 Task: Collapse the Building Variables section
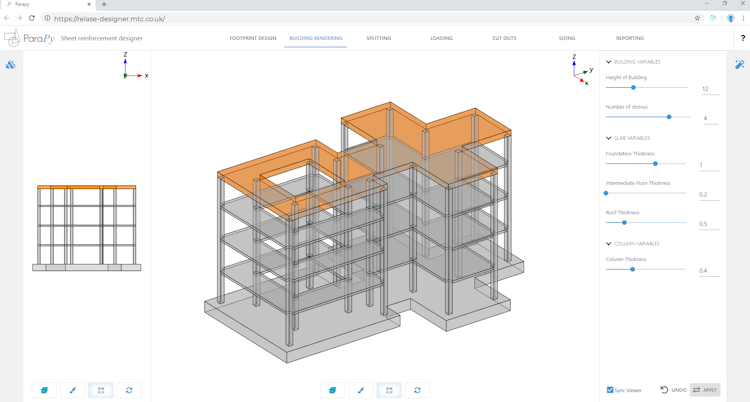point(609,62)
